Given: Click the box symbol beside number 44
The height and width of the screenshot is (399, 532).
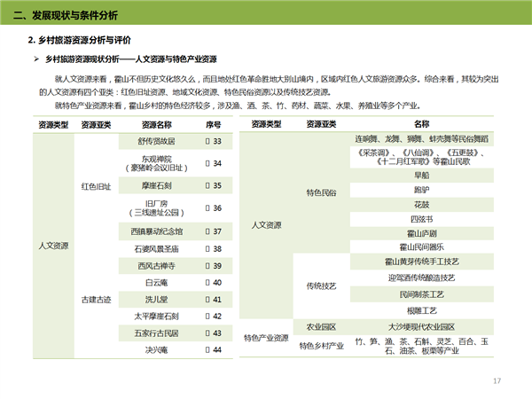Looking at the screenshot, I should pyautogui.click(x=207, y=349).
